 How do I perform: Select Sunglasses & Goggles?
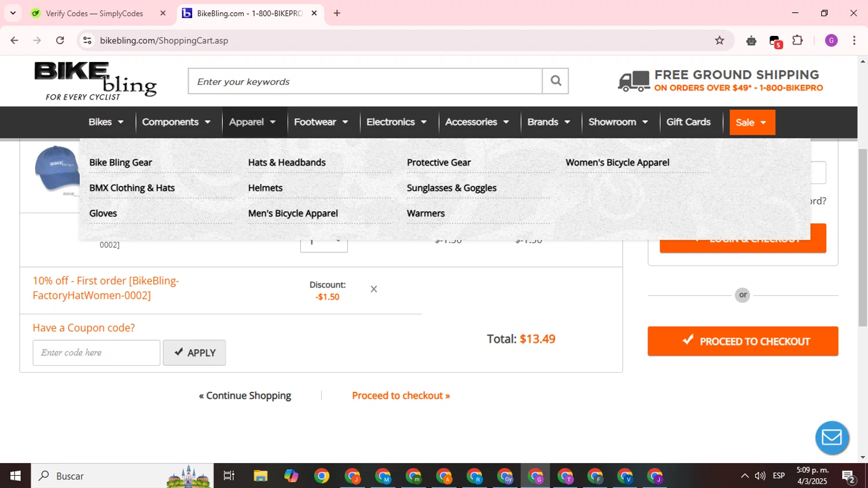(x=451, y=188)
